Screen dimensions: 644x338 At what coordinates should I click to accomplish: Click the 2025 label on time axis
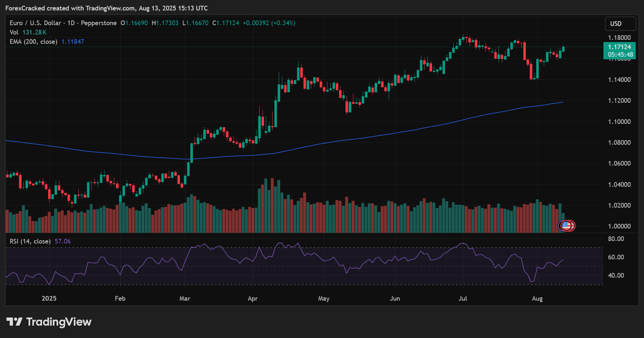[x=49, y=298]
